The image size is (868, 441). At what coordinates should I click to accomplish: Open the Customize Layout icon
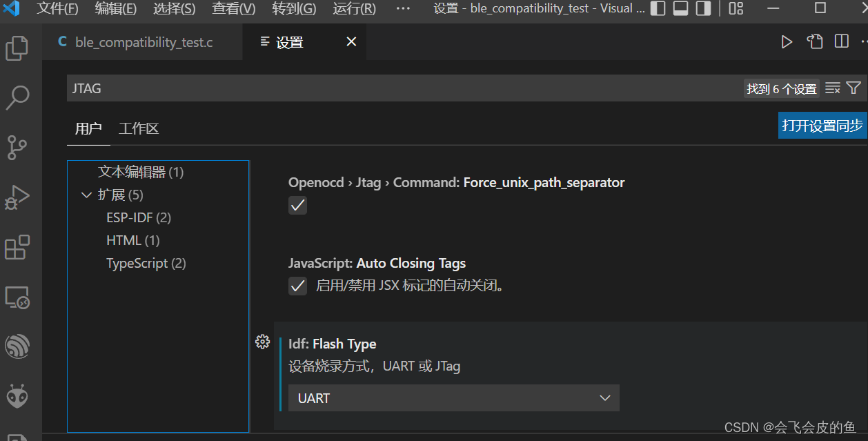click(x=736, y=8)
